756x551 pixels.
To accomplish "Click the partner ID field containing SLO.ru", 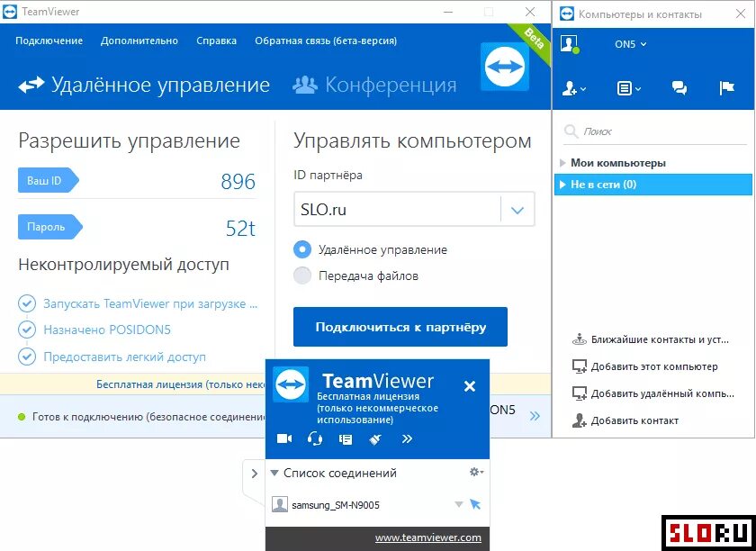I will [397, 210].
